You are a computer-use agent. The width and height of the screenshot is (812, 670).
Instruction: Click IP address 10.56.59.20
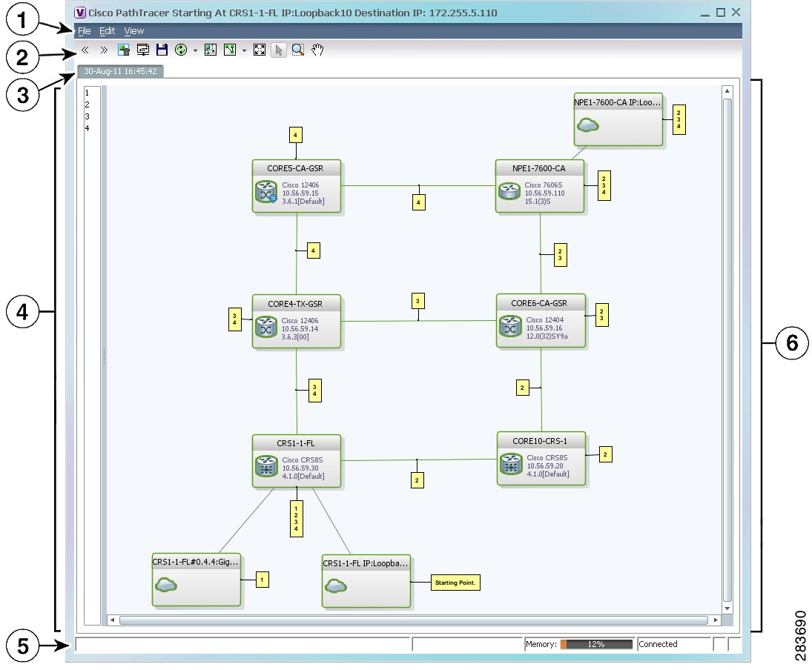tap(545, 466)
